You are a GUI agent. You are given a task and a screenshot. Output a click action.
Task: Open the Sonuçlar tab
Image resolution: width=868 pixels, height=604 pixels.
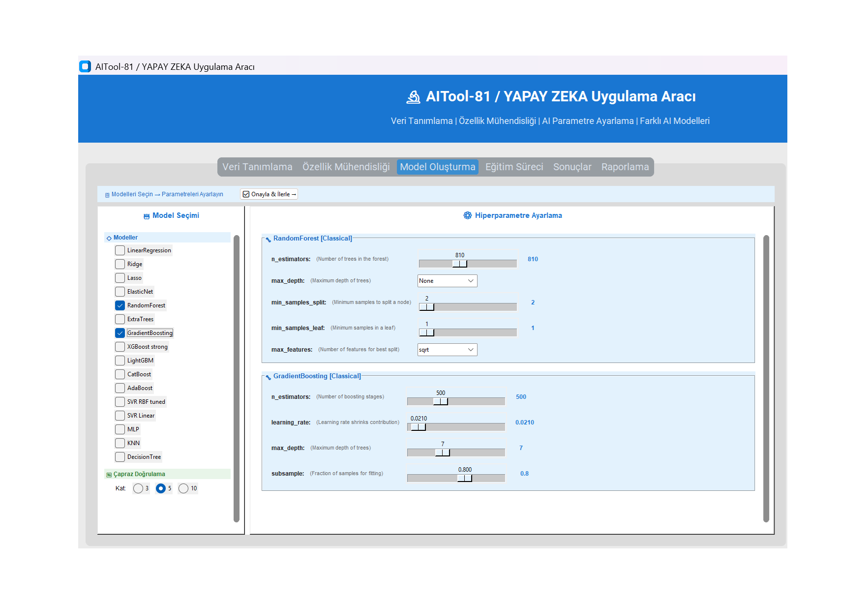click(572, 167)
